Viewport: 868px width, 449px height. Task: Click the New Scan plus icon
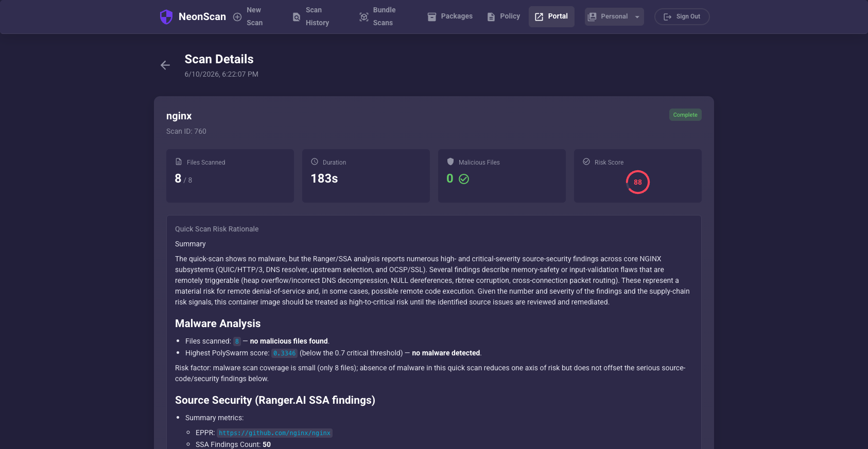pos(237,17)
